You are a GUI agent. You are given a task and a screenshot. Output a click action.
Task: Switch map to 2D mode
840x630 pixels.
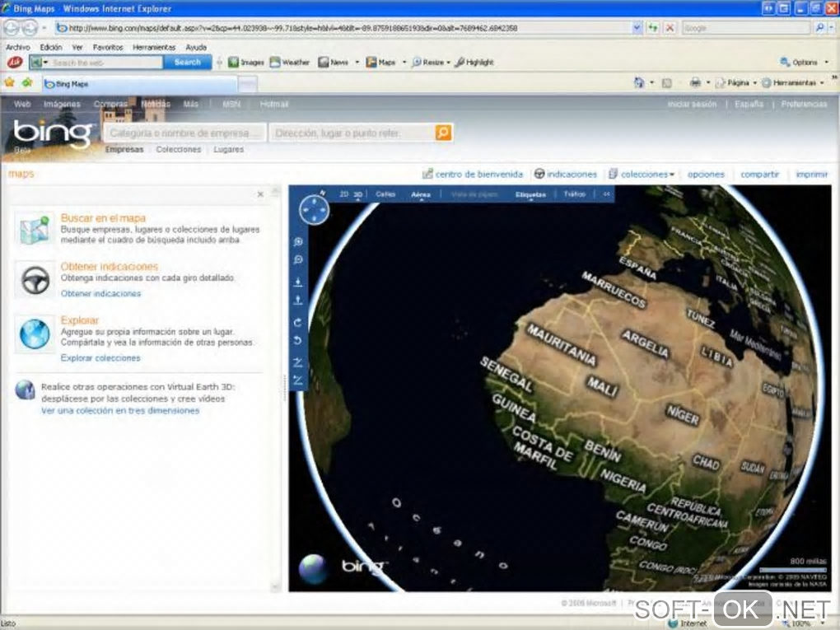(x=344, y=194)
